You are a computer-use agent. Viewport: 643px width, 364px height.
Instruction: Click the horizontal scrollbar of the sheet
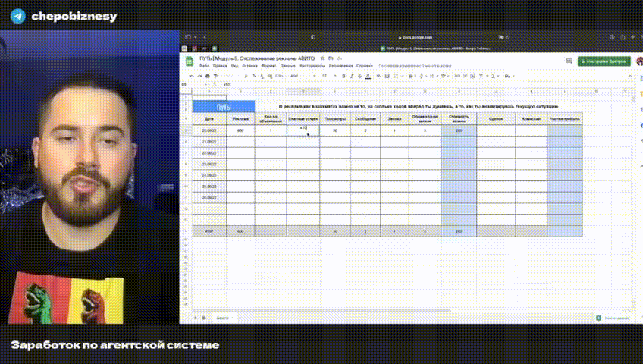(322, 310)
